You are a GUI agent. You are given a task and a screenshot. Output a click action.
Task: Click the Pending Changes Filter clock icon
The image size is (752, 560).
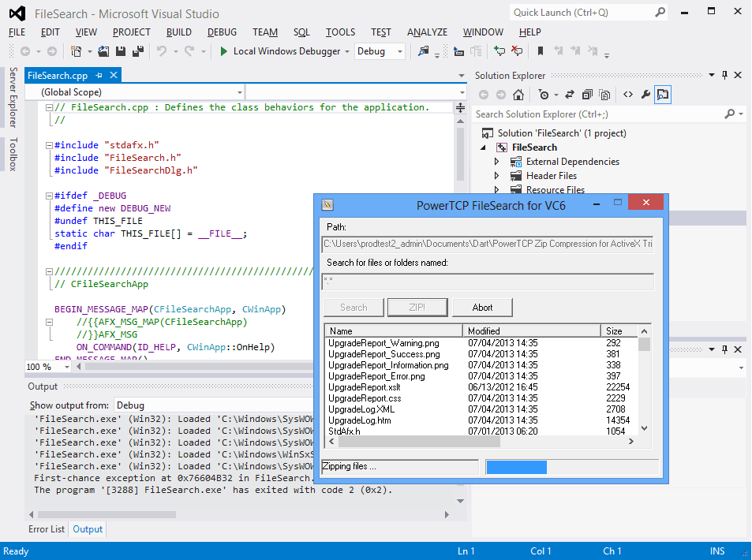(544, 95)
